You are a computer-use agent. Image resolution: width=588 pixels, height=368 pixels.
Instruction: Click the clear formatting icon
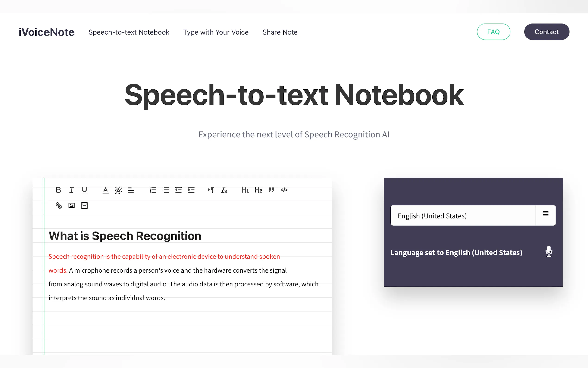click(x=224, y=190)
